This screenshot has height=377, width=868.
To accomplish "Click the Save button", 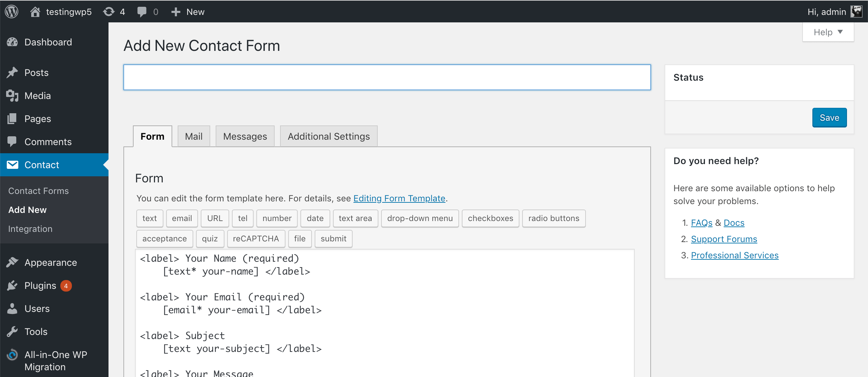I will [x=829, y=117].
